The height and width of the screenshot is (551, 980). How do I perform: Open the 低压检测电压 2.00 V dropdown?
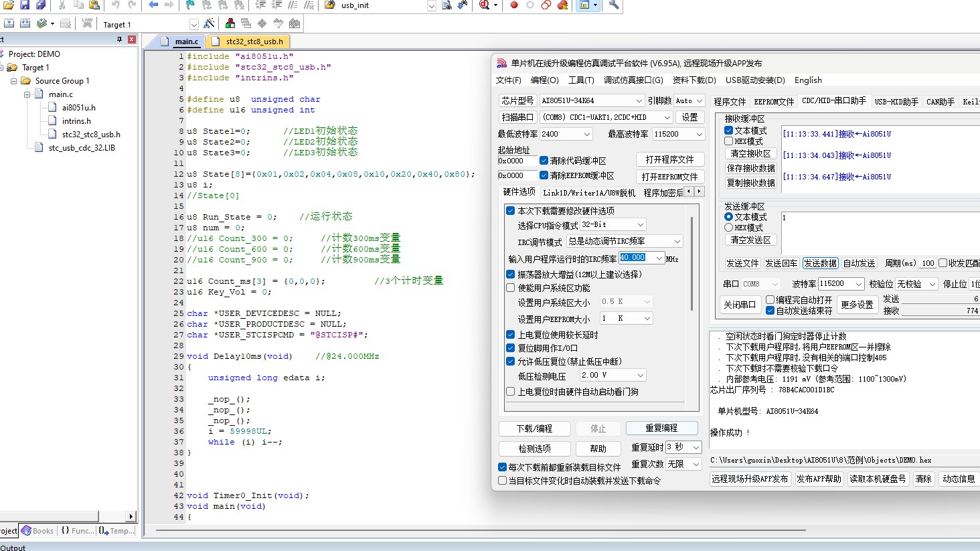[612, 376]
